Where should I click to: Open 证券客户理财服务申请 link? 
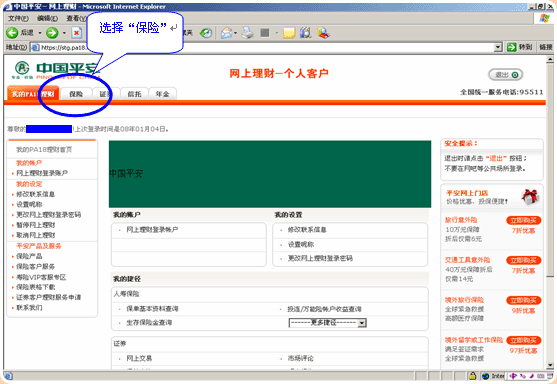(49, 297)
